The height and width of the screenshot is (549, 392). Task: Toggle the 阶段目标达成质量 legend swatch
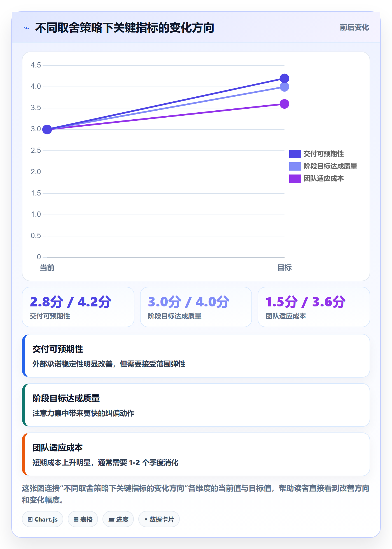[295, 166]
